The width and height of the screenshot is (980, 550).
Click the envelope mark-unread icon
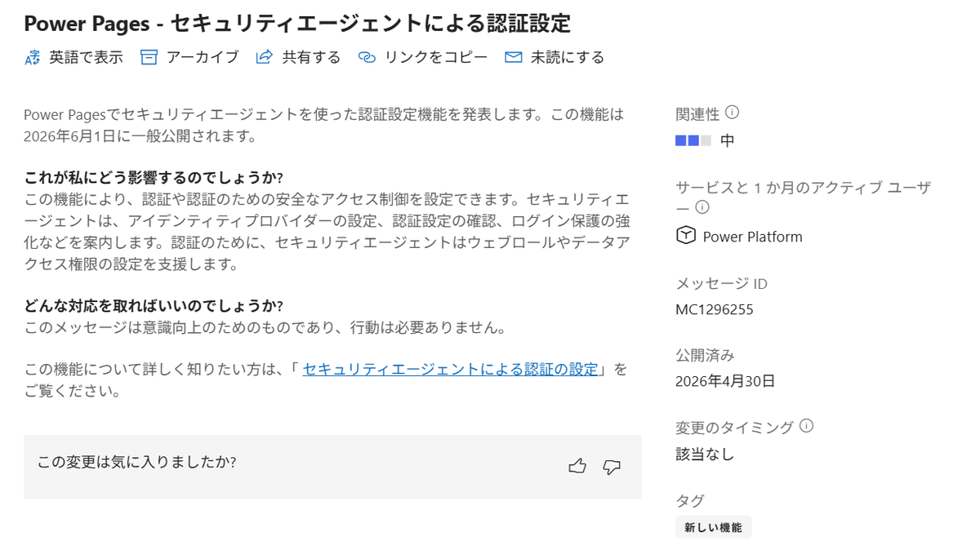(x=513, y=57)
